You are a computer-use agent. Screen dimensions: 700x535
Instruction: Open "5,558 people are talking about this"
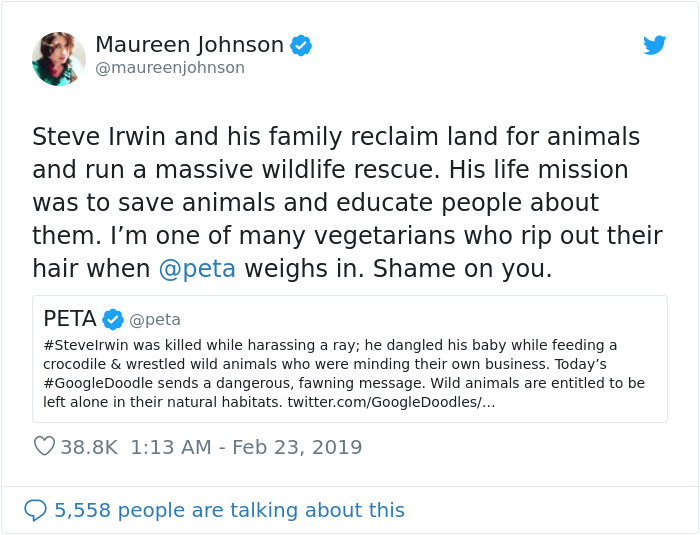(229, 510)
